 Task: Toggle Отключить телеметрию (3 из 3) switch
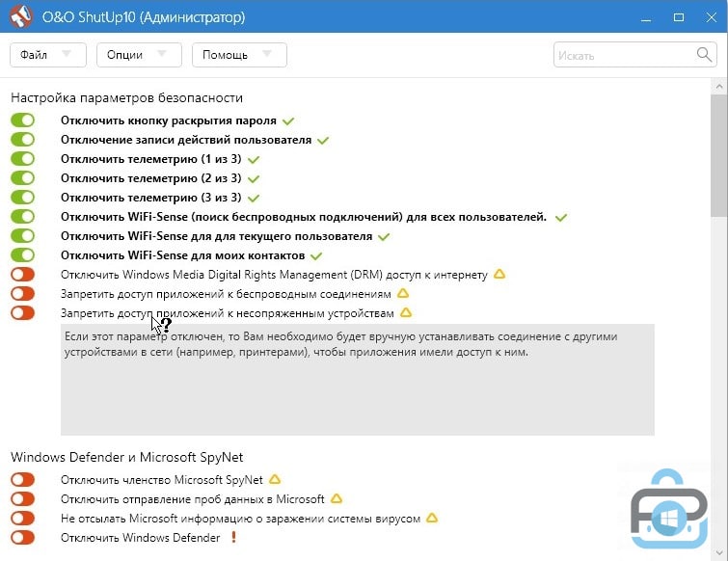coord(23,198)
